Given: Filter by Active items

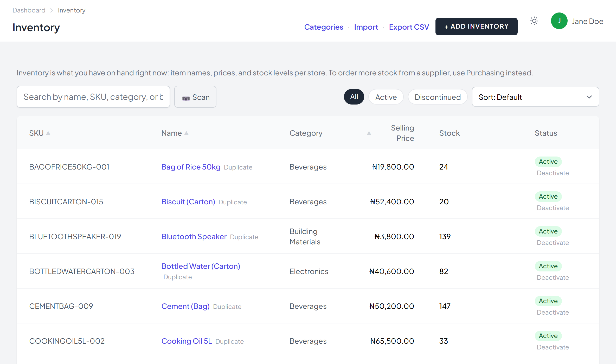Looking at the screenshot, I should (x=386, y=97).
